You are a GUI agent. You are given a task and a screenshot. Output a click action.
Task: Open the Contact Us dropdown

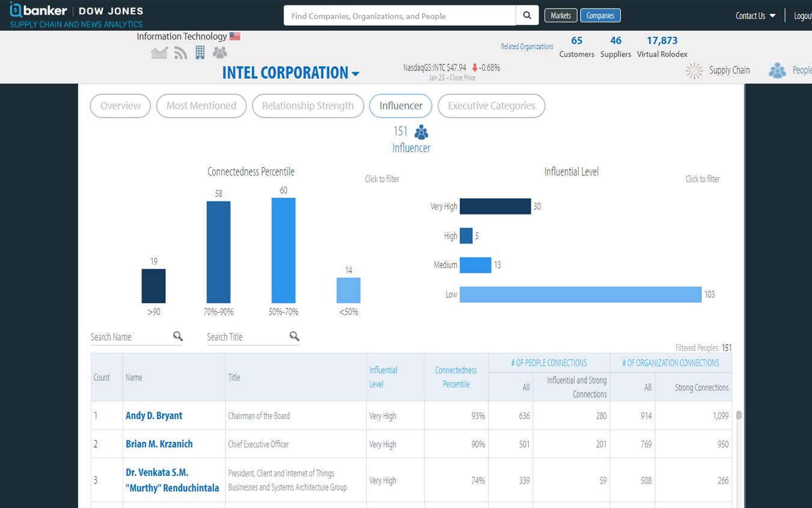click(756, 16)
